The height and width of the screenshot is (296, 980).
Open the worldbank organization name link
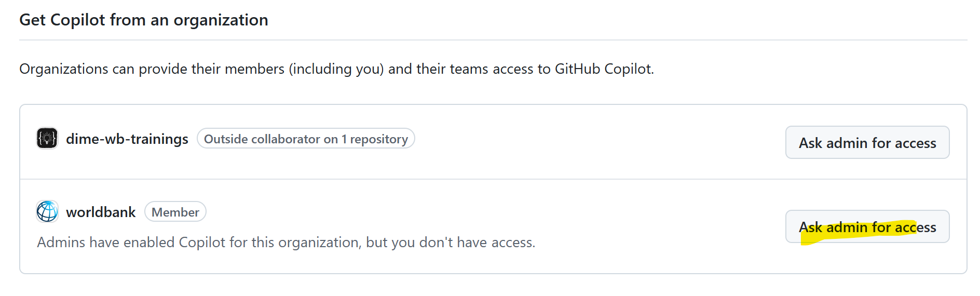(101, 212)
